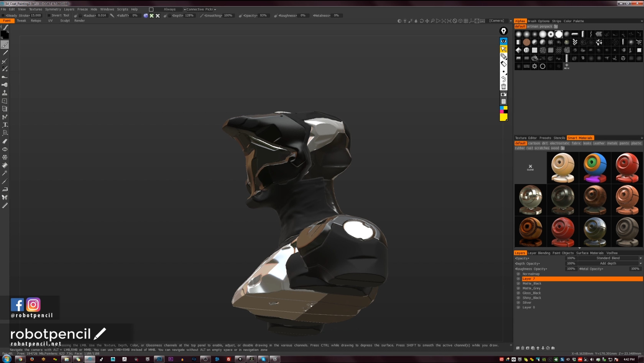The width and height of the screenshot is (644, 363).
Task: Hide the Matte_Black layer
Action: pos(518,283)
